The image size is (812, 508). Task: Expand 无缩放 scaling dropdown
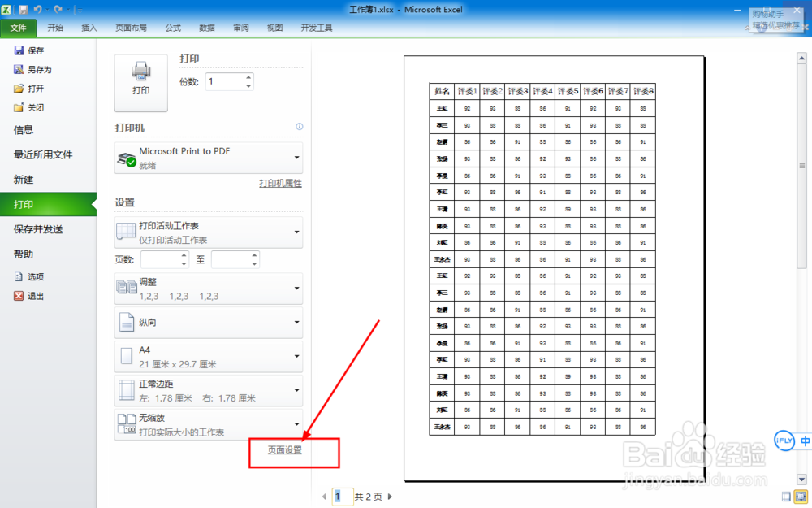tap(209, 424)
